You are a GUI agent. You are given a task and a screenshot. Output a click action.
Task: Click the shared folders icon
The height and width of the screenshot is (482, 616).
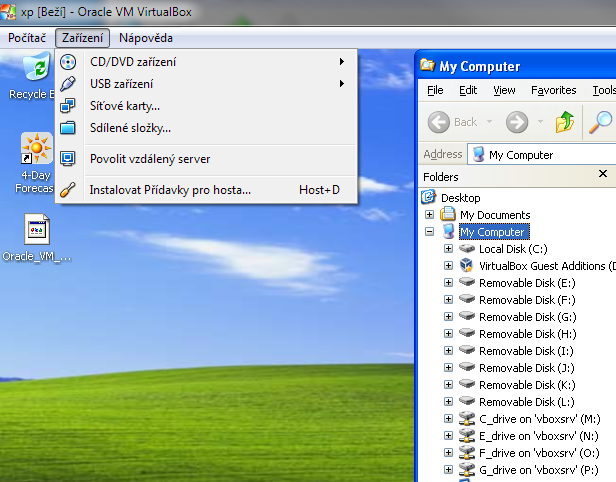coord(68,128)
